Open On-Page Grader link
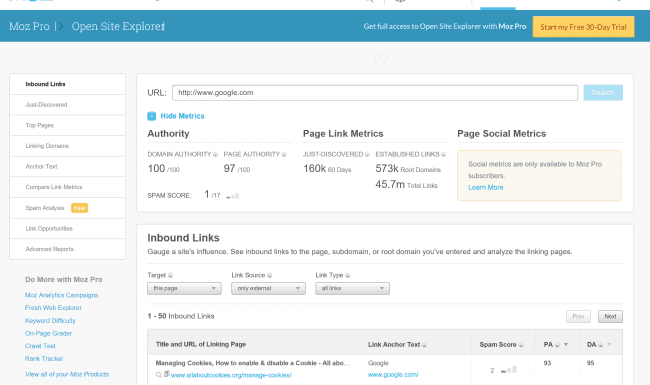Image resolution: width=650 pixels, height=385 pixels. [x=49, y=334]
